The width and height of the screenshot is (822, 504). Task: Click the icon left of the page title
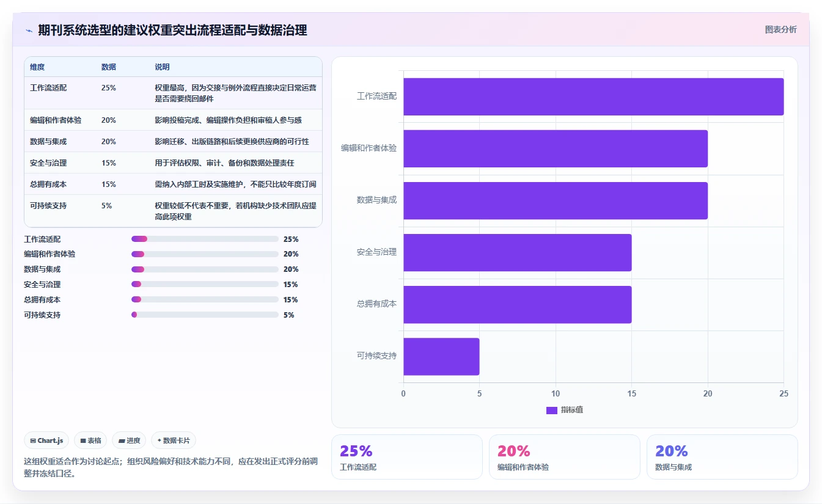coord(29,31)
